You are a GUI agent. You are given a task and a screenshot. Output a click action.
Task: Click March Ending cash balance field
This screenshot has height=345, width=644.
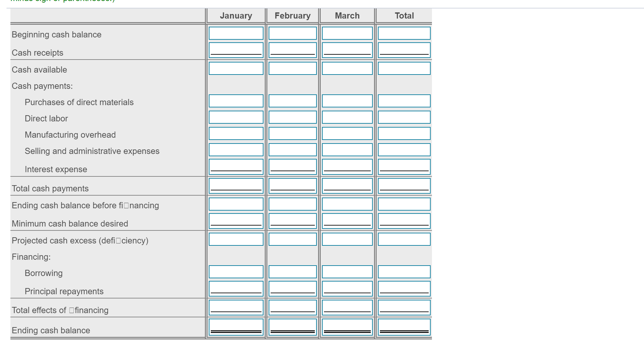347,327
